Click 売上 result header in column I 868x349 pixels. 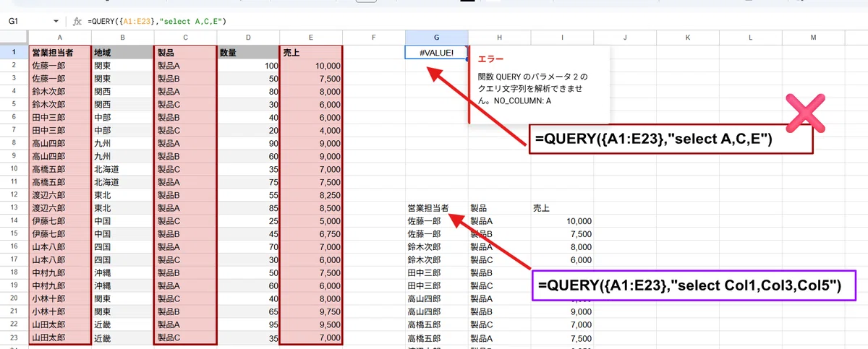click(562, 208)
